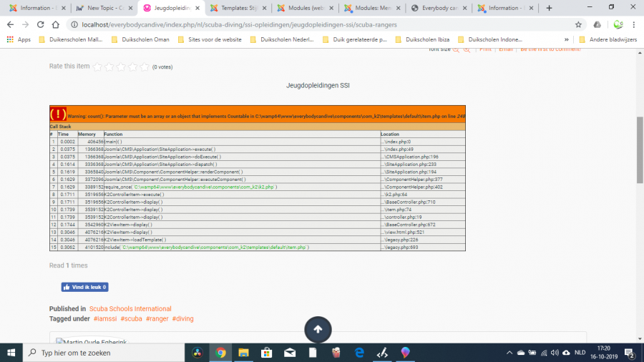Close the 'Jeugdopleiding' tab
The height and width of the screenshot is (362, 644).
pyautogui.click(x=197, y=8)
